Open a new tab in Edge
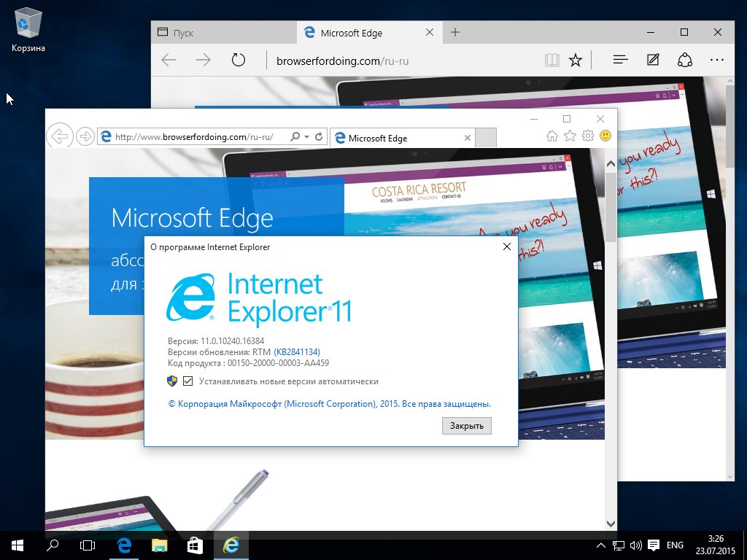Screen dimensions: 747x560 click(455, 32)
